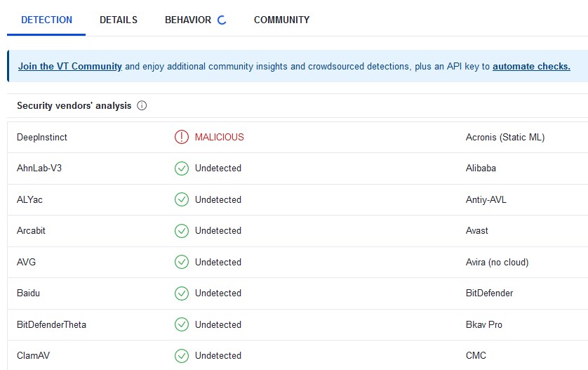
Task: Click the green check icon for Baidu
Action: coord(182,293)
